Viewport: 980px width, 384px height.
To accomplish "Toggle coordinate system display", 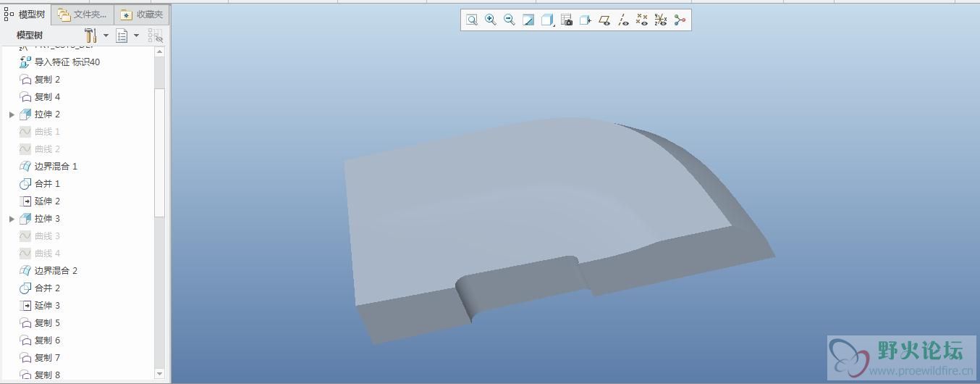I will [x=661, y=20].
